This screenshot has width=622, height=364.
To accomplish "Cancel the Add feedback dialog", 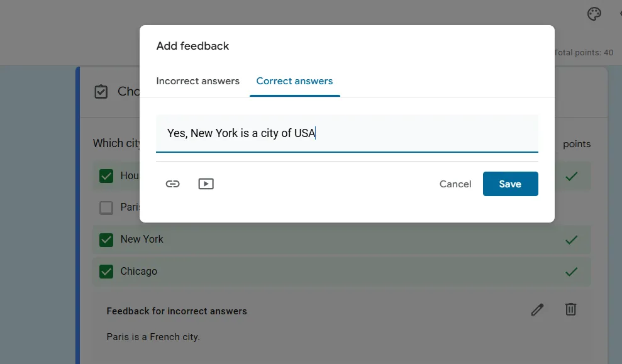I will click(x=455, y=184).
